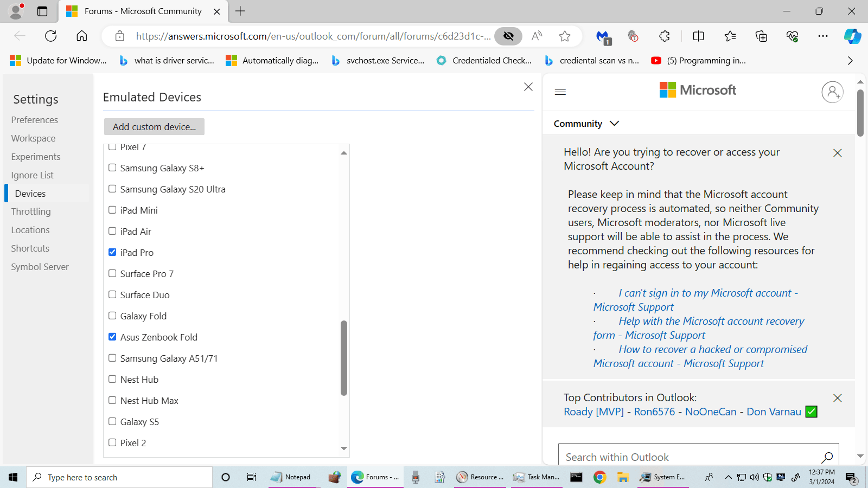Image resolution: width=868 pixels, height=488 pixels.
Task: Open the Extensions puzzle icon
Action: point(665,36)
